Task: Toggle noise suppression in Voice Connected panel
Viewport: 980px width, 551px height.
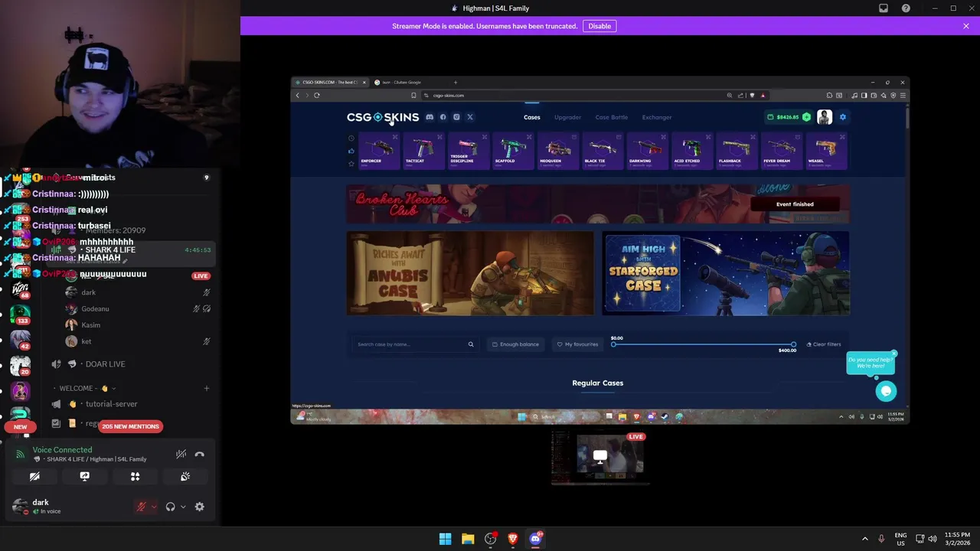Action: point(181,454)
